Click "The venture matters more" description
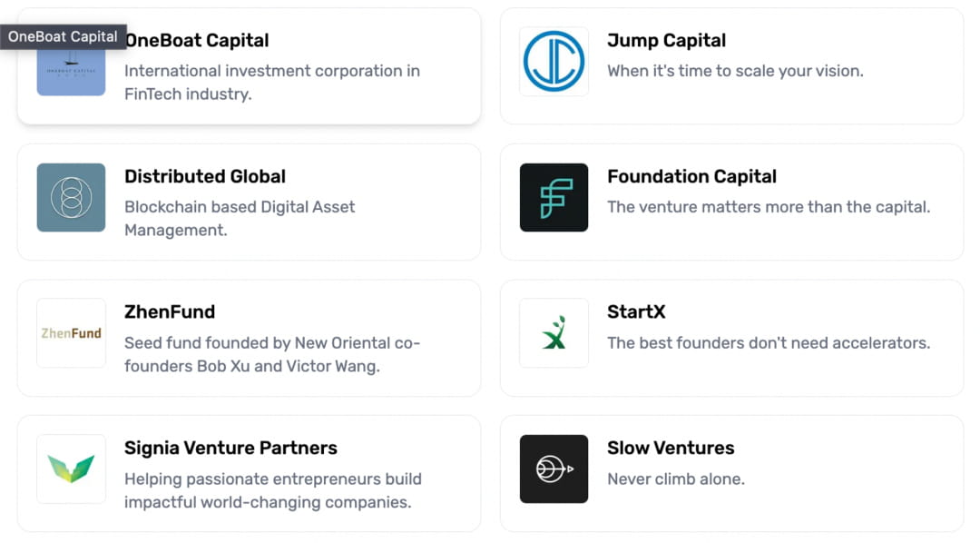The height and width of the screenshot is (543, 980). click(x=769, y=207)
